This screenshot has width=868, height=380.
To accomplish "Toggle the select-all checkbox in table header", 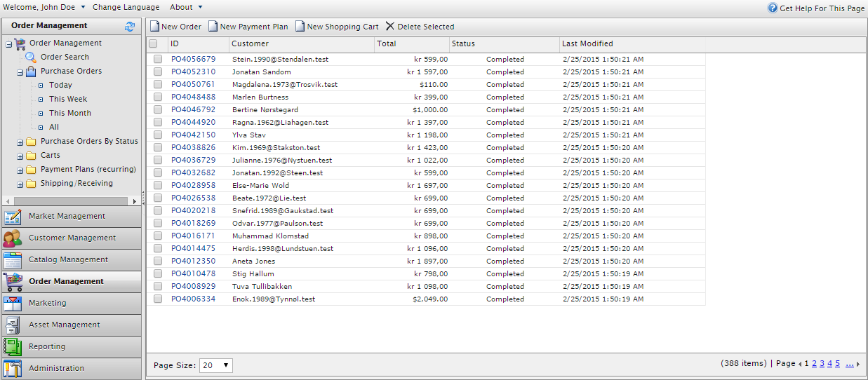I will click(x=153, y=43).
